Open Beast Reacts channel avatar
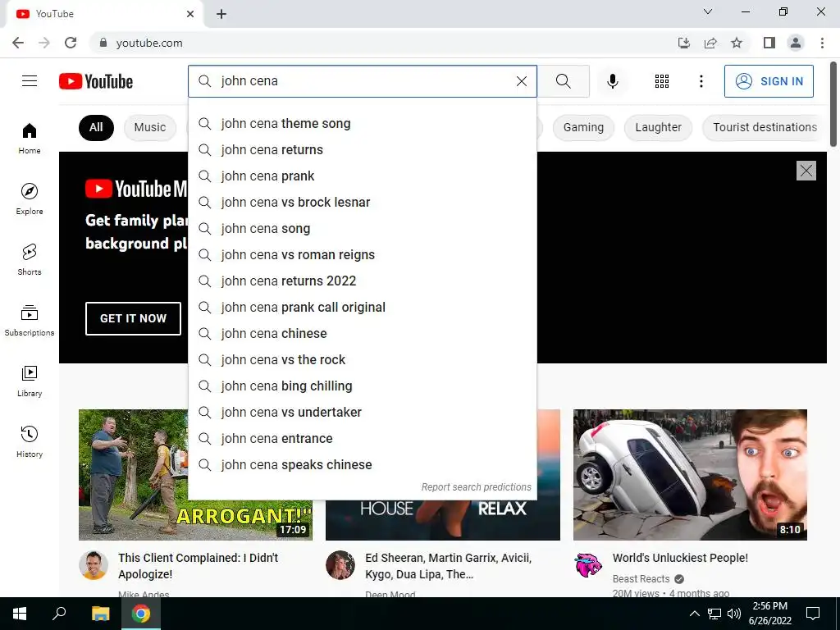 587,564
